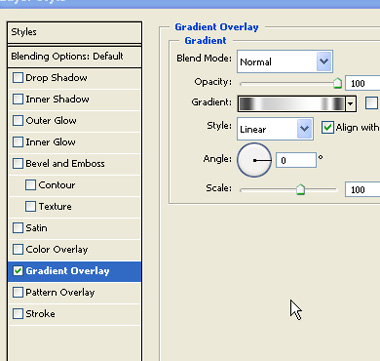
Task: Select the Texture label row
Action: tap(74, 206)
